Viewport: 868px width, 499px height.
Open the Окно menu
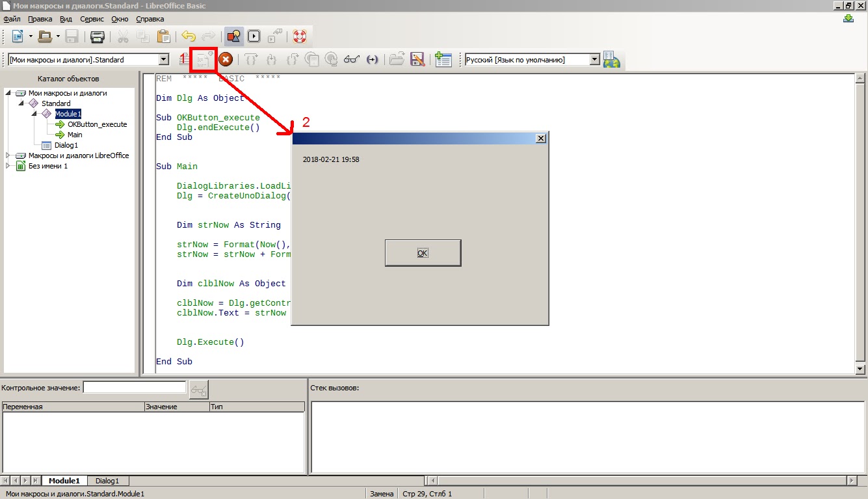pos(120,19)
